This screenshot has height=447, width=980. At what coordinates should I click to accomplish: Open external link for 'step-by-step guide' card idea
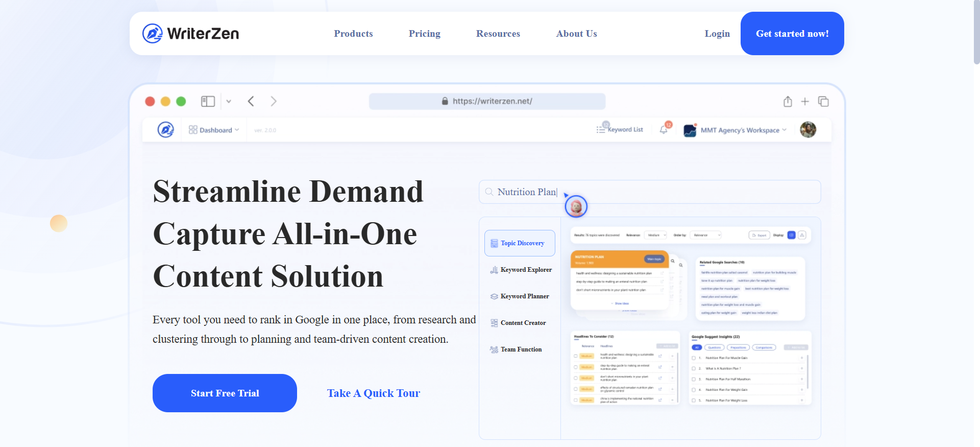[662, 281]
